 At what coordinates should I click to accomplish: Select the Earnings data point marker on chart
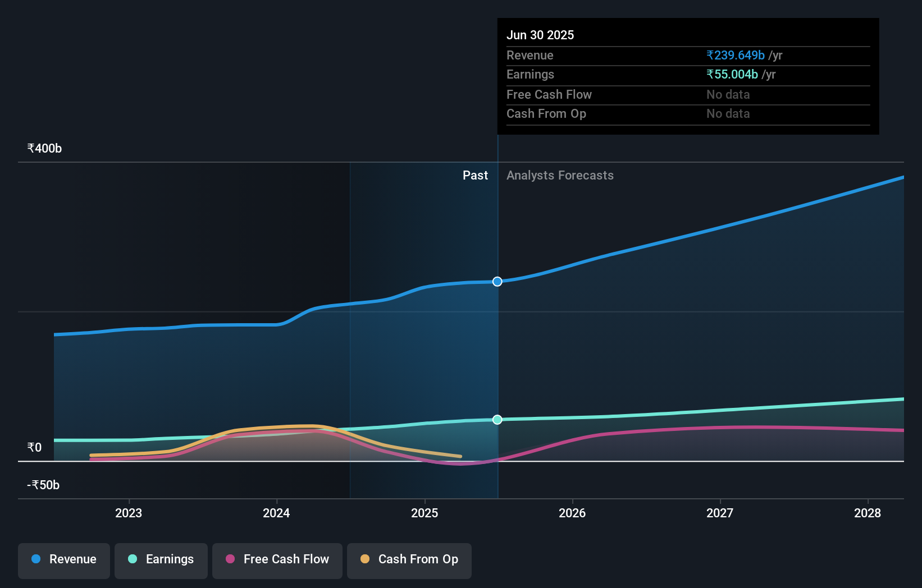click(497, 419)
